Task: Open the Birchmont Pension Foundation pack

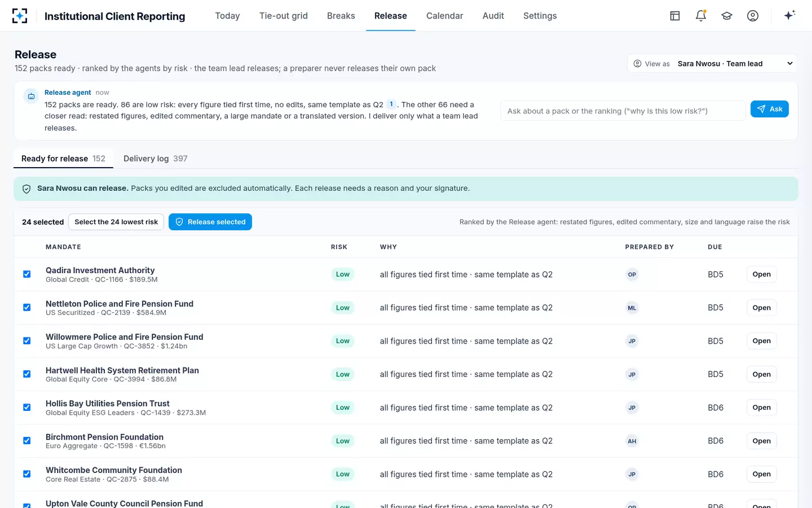Action: (761, 441)
